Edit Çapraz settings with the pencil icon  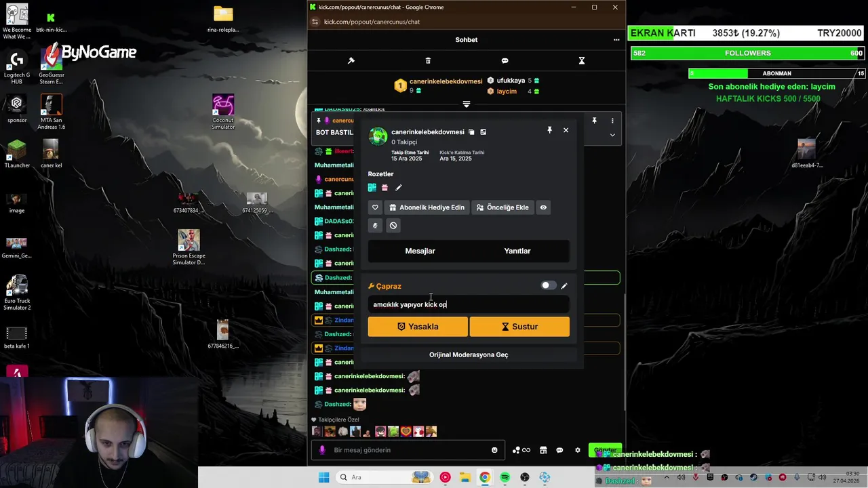[564, 286]
